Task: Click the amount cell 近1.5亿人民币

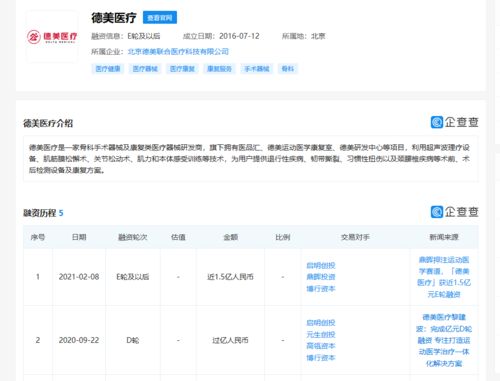Action: tap(230, 277)
